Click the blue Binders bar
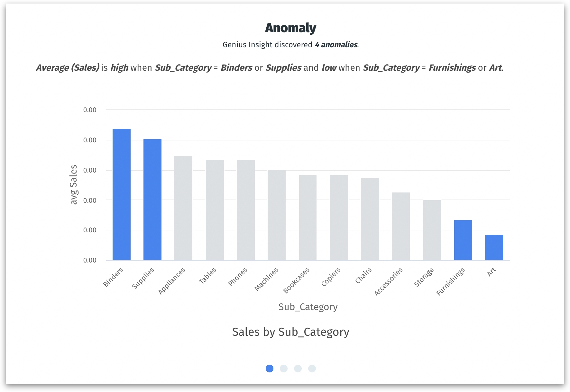This screenshot has width=570, height=392. [122, 194]
